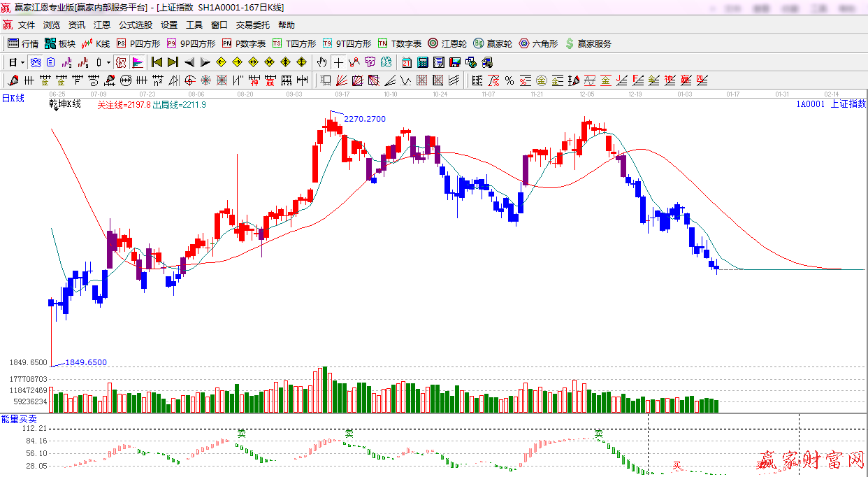
Task: Jump to first bar with left-end arrow
Action: [x=157, y=62]
